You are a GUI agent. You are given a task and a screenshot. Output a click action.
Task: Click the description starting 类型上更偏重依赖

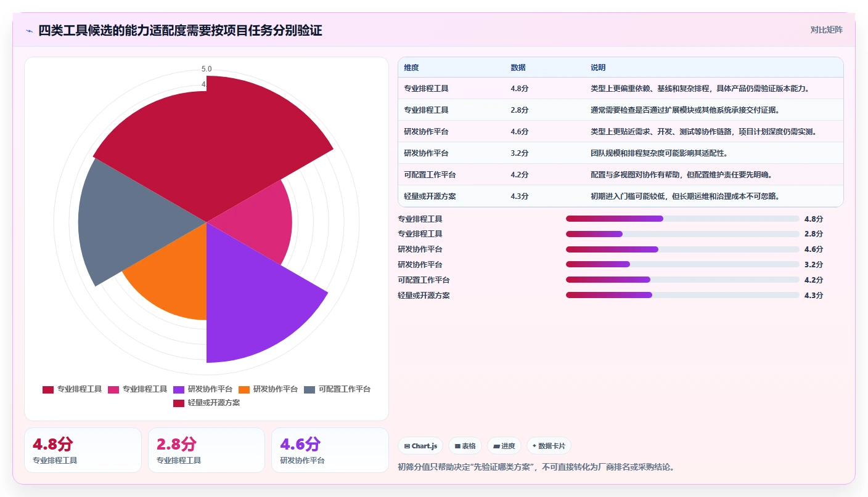[699, 89]
